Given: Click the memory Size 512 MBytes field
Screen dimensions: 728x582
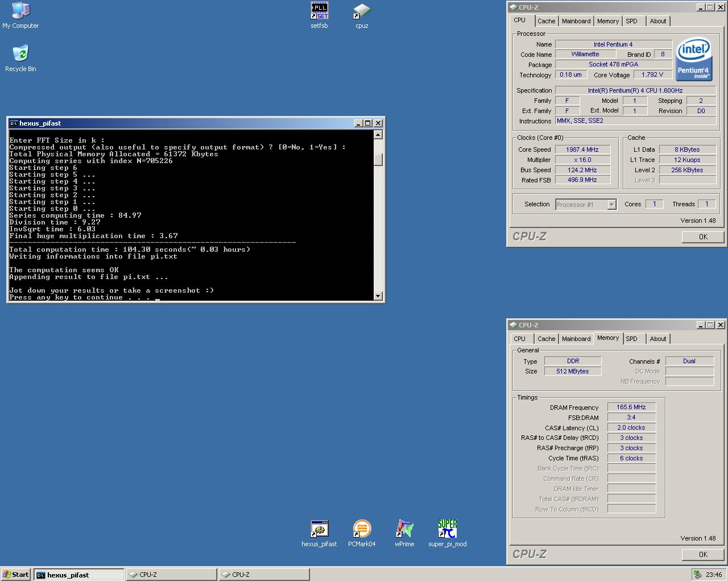Looking at the screenshot, I should point(573,371).
